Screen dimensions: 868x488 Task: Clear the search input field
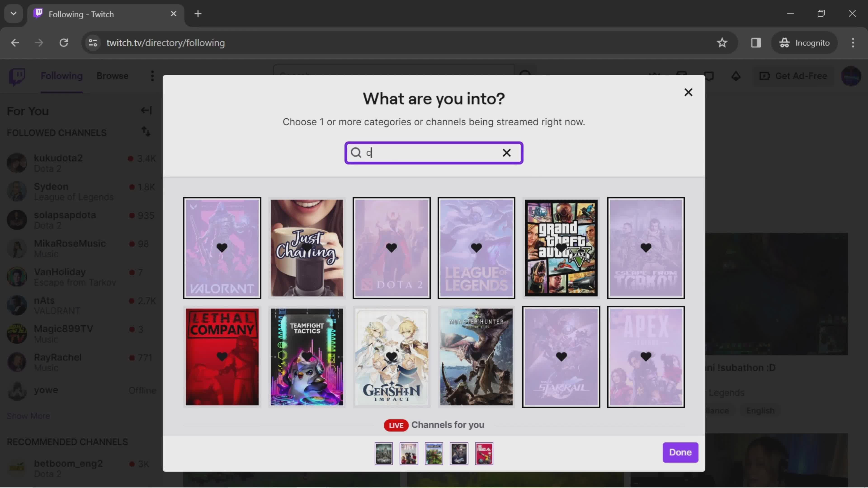[507, 152]
